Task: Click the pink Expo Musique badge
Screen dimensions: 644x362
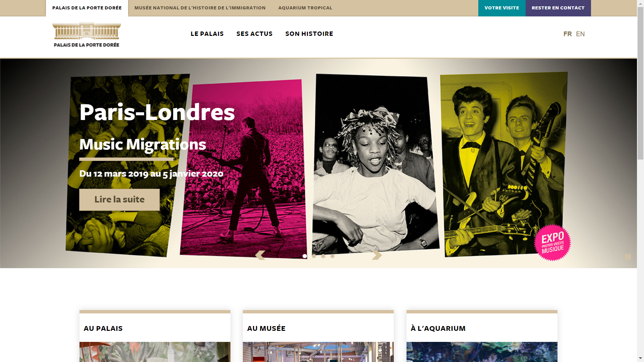Action: tap(552, 243)
